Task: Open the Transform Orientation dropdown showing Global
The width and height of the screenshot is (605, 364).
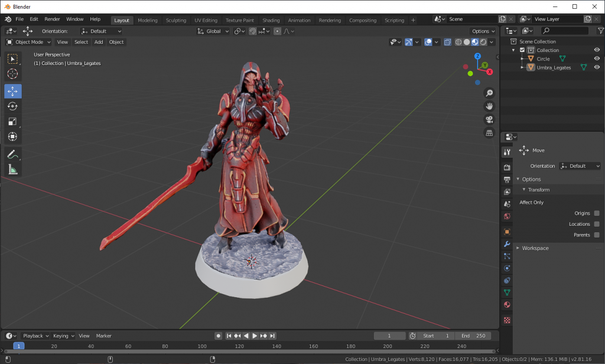Action: [x=213, y=31]
